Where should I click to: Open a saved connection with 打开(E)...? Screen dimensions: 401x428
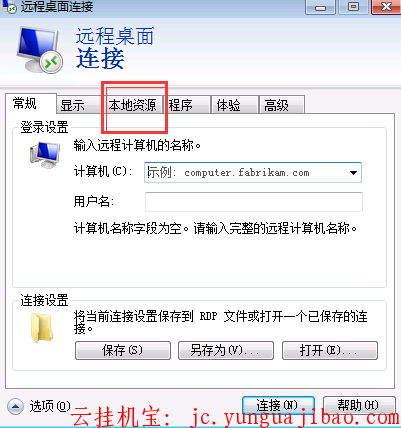click(330, 350)
